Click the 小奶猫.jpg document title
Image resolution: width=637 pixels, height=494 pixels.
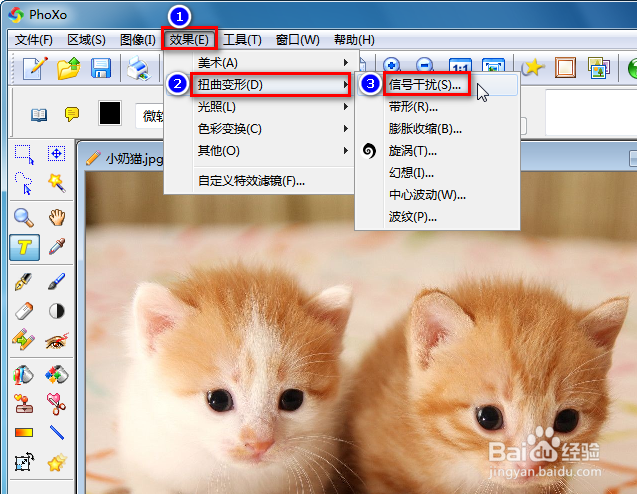click(x=134, y=159)
